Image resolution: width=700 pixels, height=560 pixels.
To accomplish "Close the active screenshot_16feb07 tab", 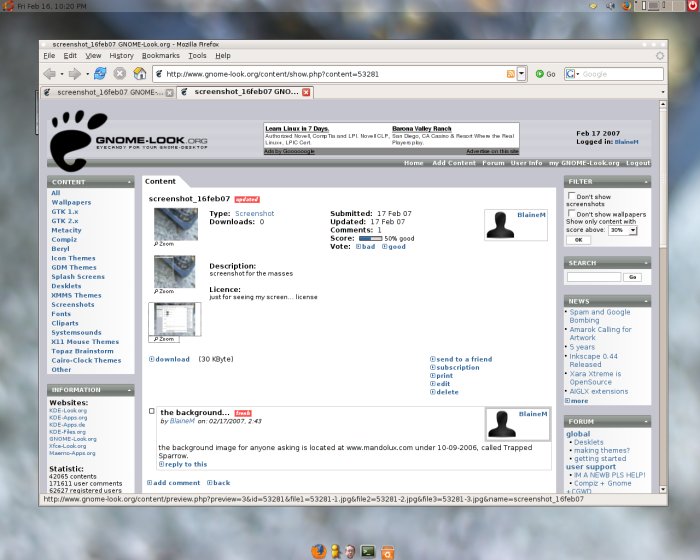I will point(306,92).
